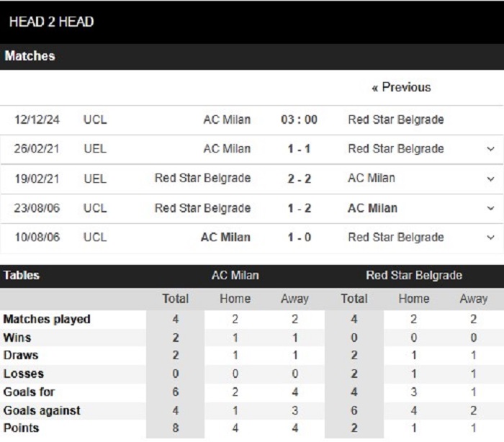
Task: Go to Previous matches link
Action: 401,87
